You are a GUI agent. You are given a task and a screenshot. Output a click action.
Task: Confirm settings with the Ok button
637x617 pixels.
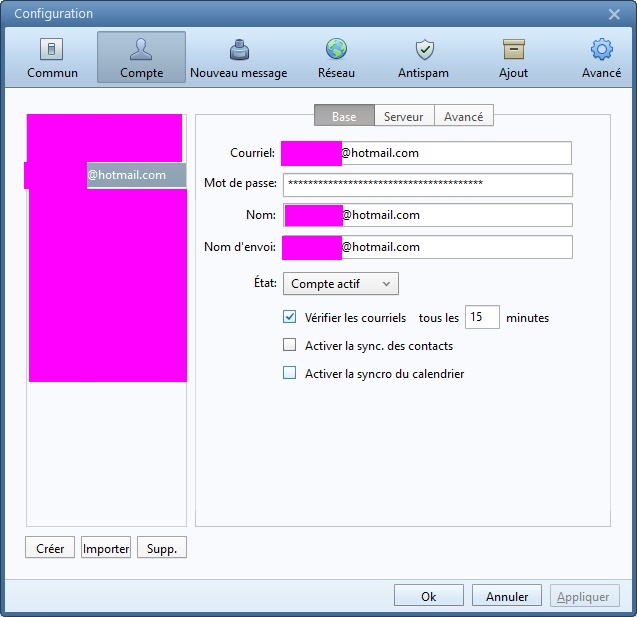click(x=428, y=596)
